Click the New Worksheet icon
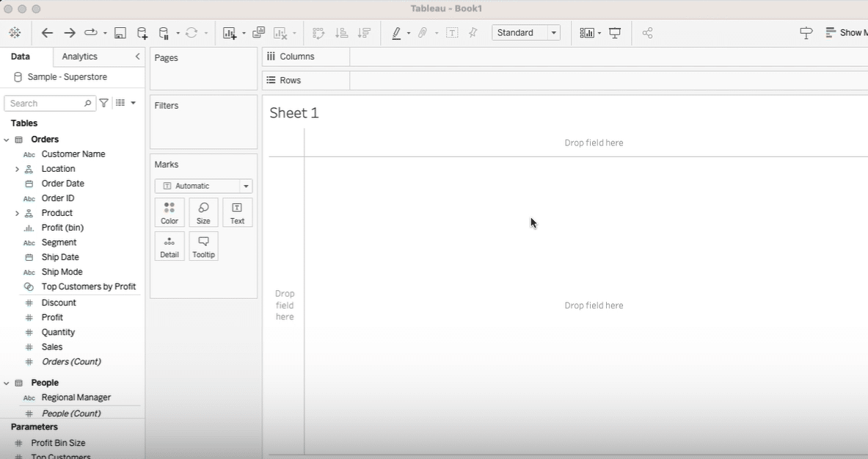Screen dimensions: 868x459 [x=230, y=33]
